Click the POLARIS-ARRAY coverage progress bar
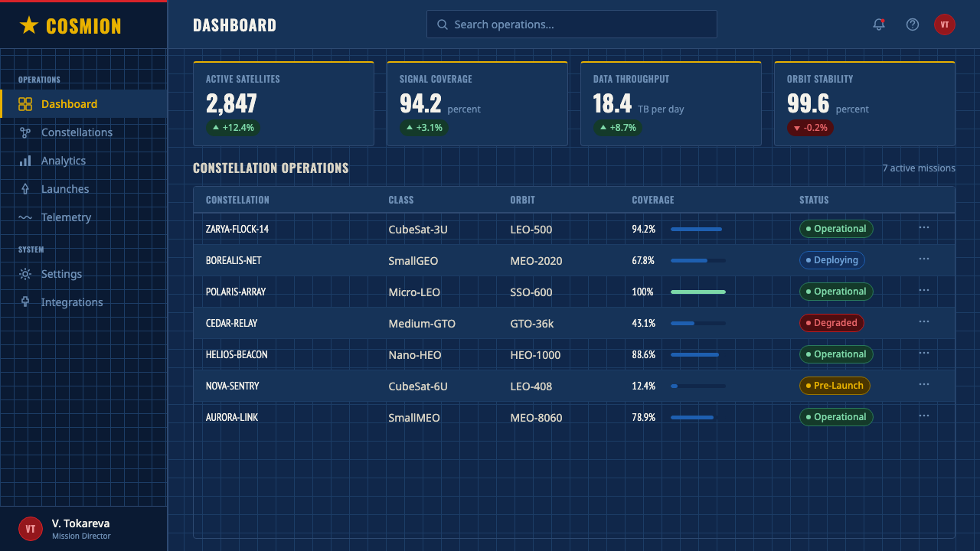This screenshot has width=980, height=551. pos(698,292)
